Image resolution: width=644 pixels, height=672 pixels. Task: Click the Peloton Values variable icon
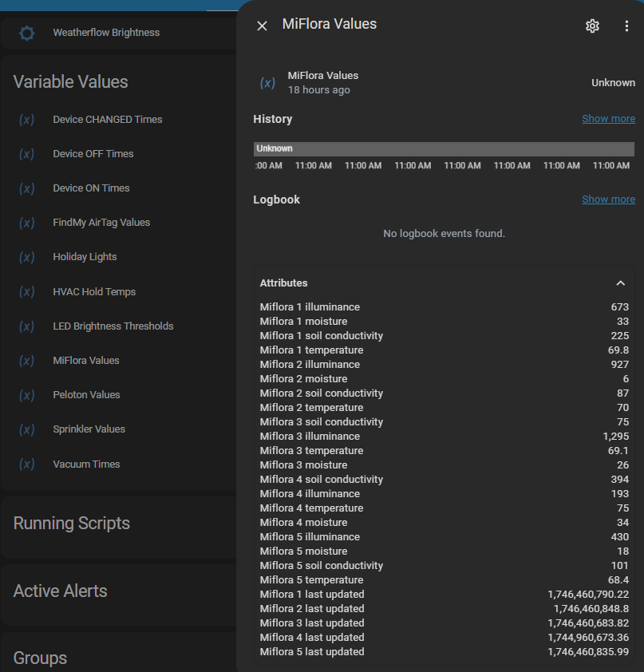click(x=27, y=395)
